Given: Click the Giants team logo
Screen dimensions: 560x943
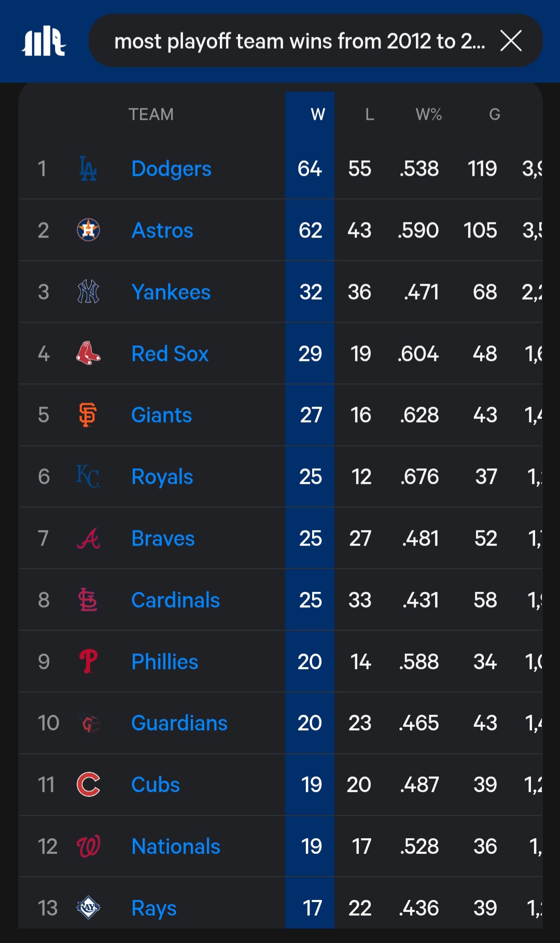Looking at the screenshot, I should pyautogui.click(x=88, y=415).
